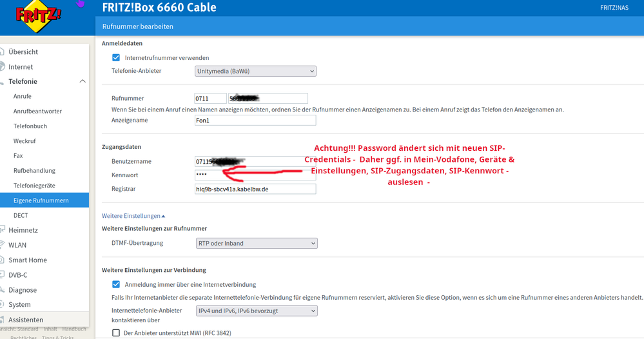Open the DTMF-Übertragung dropdown
The width and height of the screenshot is (644, 339).
click(257, 244)
